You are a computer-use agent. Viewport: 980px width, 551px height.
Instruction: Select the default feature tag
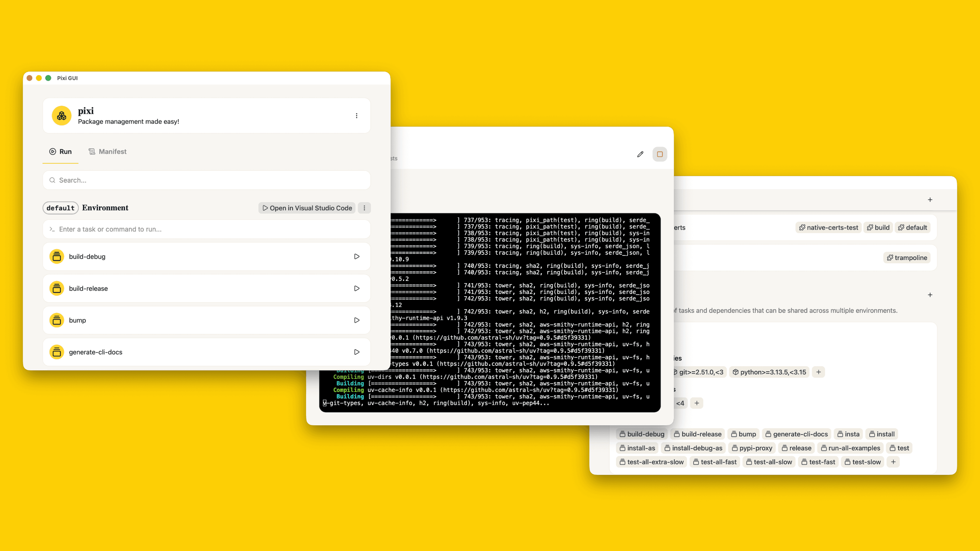[x=912, y=228]
